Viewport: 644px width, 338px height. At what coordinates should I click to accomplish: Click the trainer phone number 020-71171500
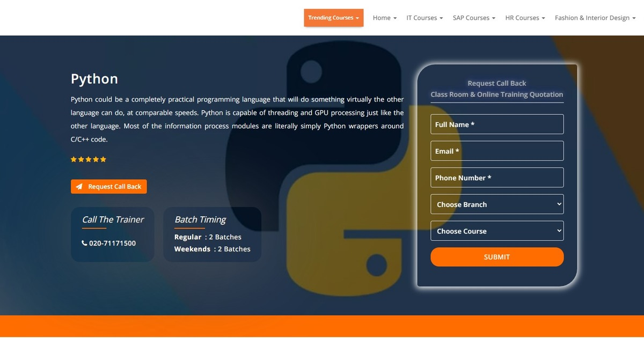112,243
